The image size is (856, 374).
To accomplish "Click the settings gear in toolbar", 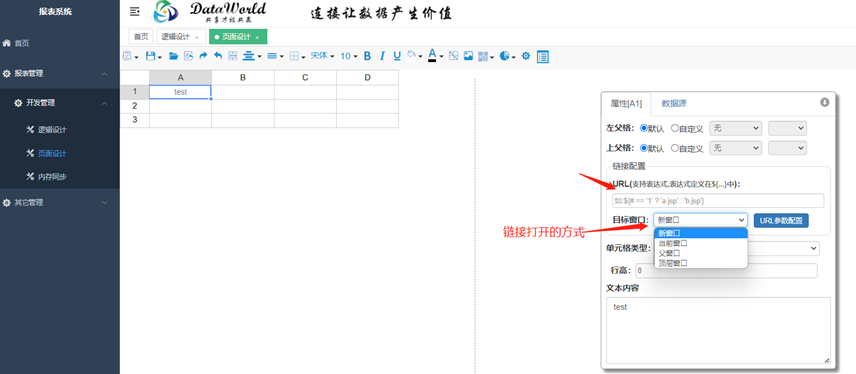I will [526, 56].
